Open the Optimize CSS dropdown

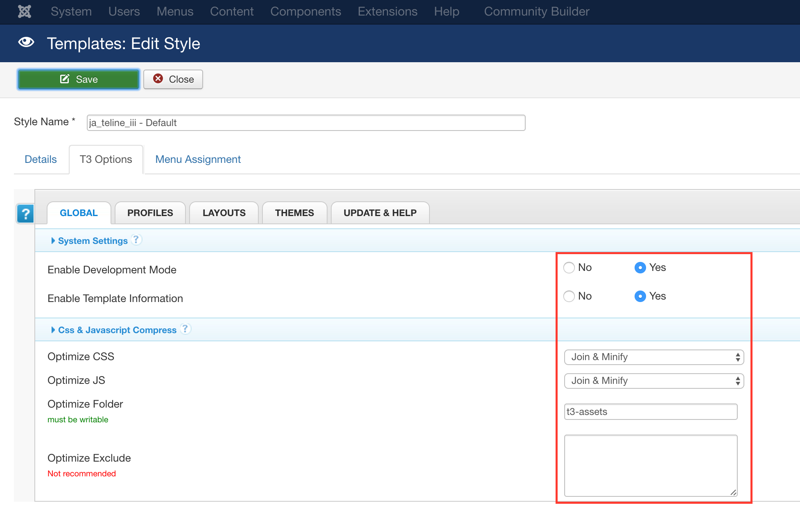(654, 357)
